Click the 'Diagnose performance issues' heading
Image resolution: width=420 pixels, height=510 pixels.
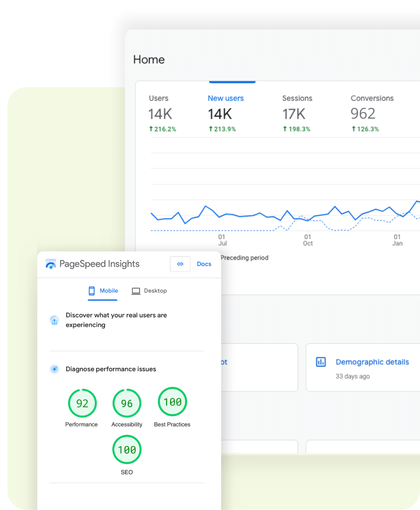pos(111,369)
